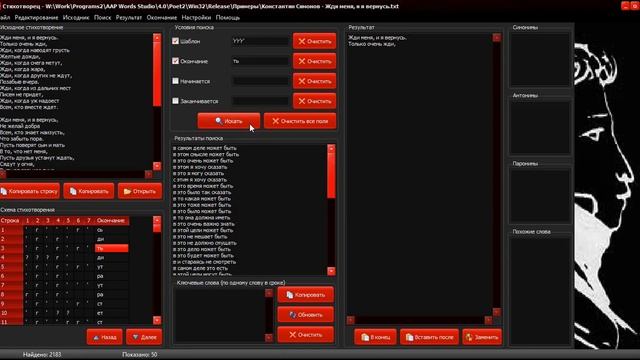This screenshot has height=360, width=640.
Task: Click down arrow of search results scrollbar
Action: pyautogui.click(x=331, y=271)
